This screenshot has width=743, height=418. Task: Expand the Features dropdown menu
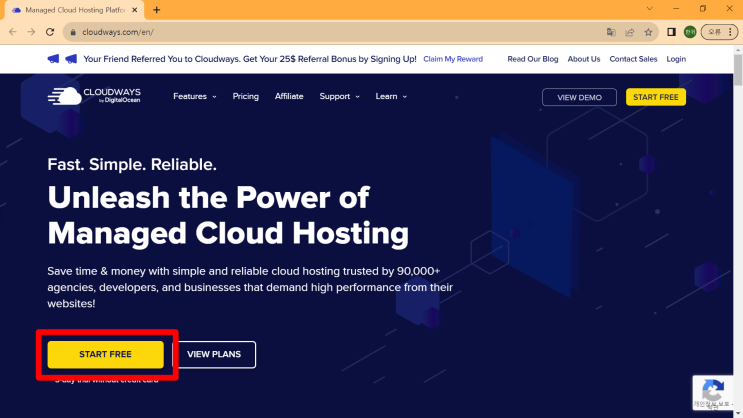pyautogui.click(x=195, y=96)
